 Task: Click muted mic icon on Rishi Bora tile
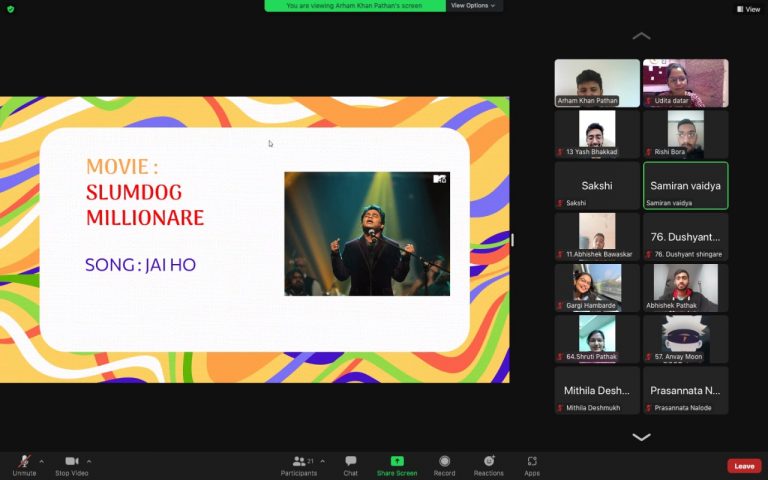pyautogui.click(x=649, y=152)
